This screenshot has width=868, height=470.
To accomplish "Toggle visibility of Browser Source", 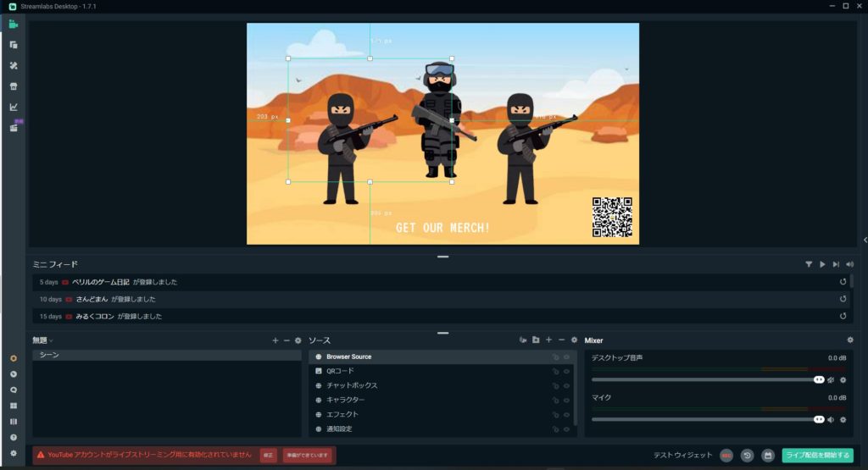I will coord(567,357).
